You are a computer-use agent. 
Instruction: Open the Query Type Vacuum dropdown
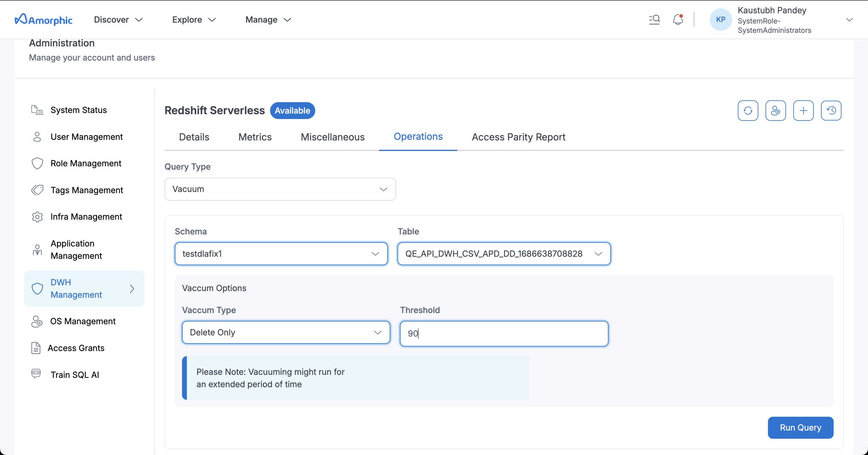280,189
